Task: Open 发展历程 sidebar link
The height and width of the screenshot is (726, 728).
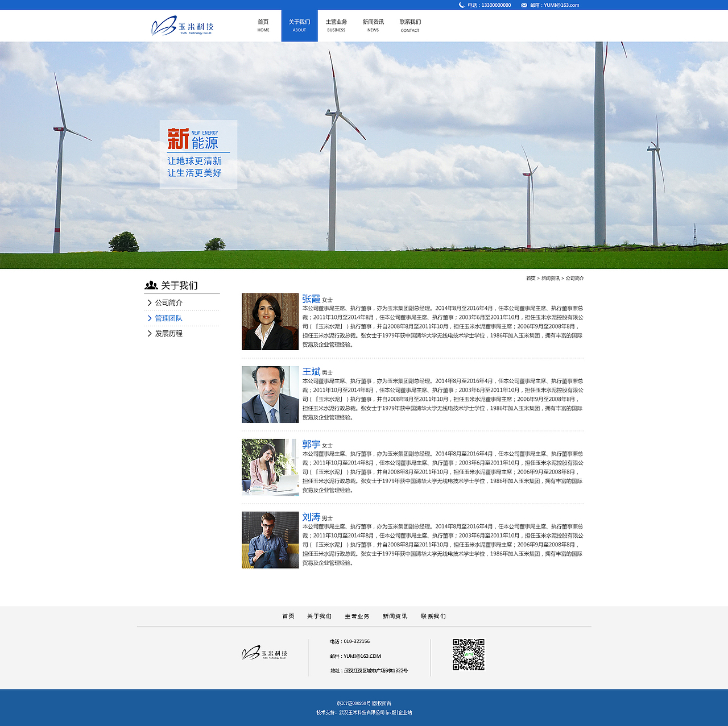Action: [x=169, y=334]
